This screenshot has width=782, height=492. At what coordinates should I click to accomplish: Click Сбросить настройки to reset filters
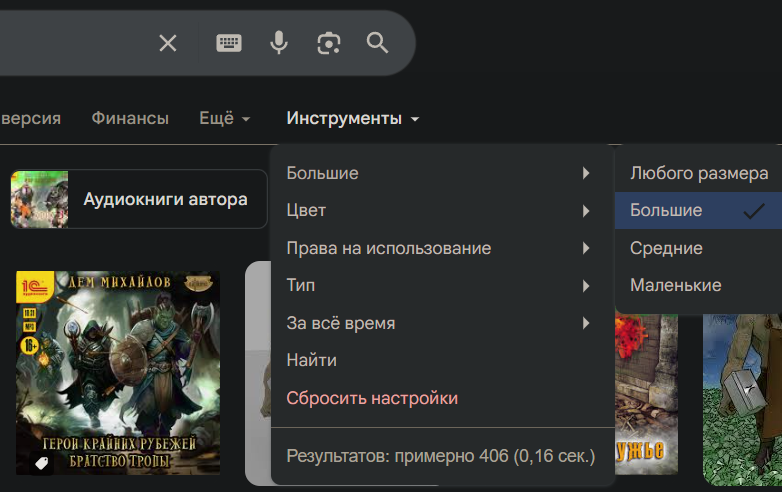click(372, 398)
